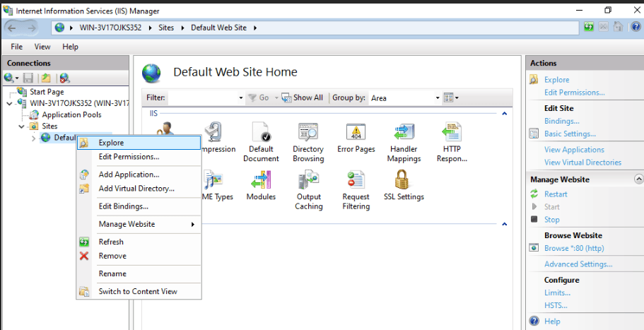Click the globe icon in the address bar
Viewport: 644px width, 330px height.
(x=60, y=28)
